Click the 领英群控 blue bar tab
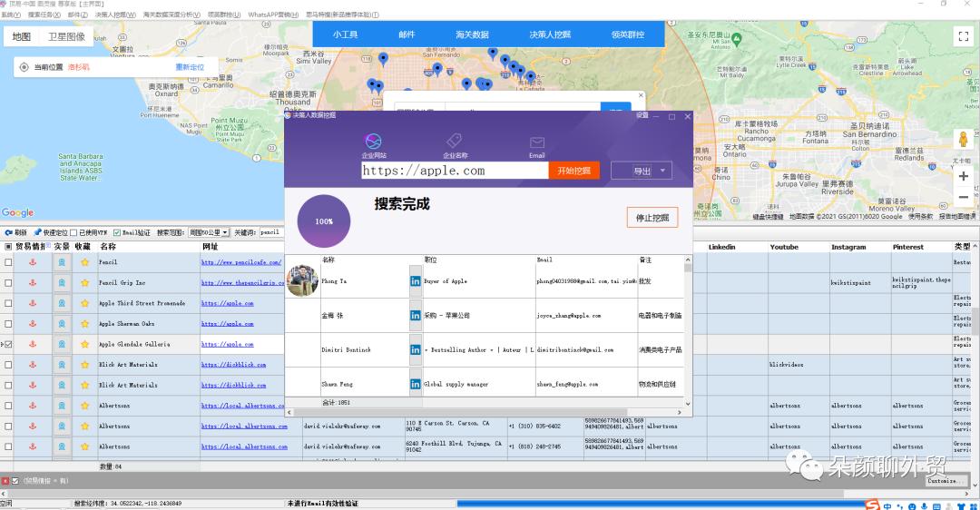This screenshot has width=980, height=510. 628,34
